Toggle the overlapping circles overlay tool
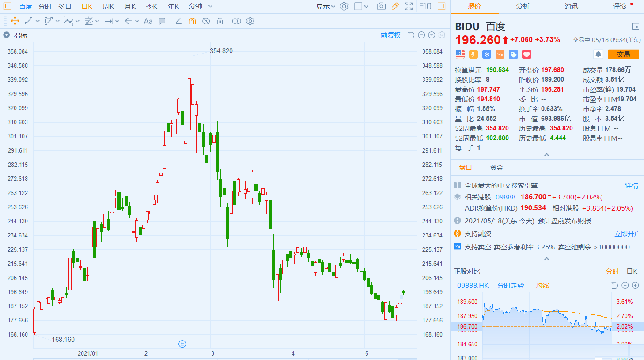This screenshot has height=360, width=644. tap(237, 21)
